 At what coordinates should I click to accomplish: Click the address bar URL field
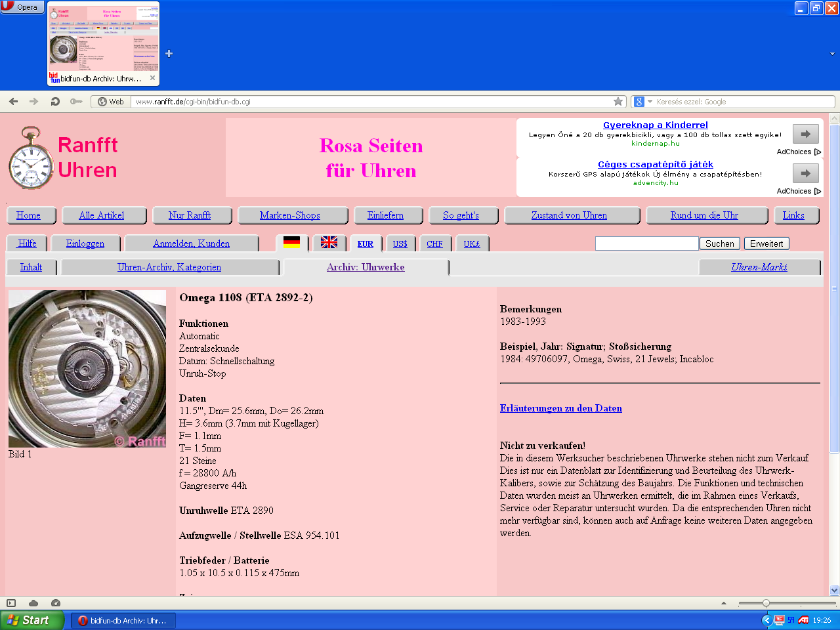coord(371,102)
